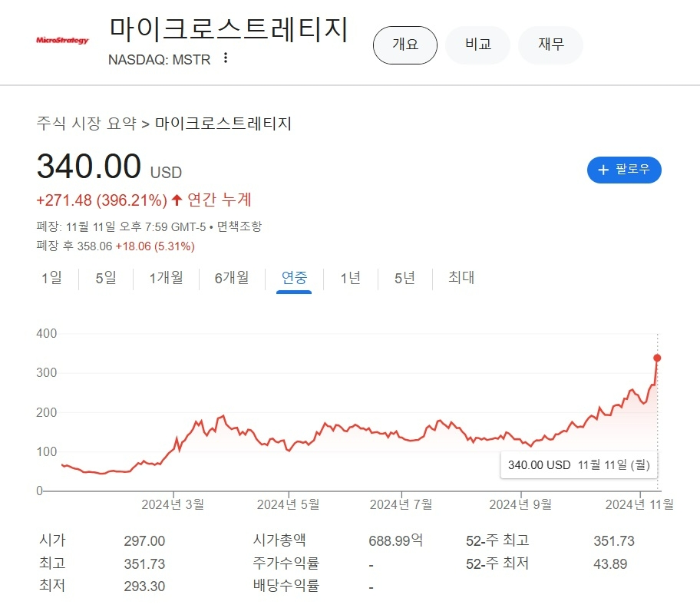The width and height of the screenshot is (700, 608).
Task: Click the 주가수익률 label
Action: 286,563
